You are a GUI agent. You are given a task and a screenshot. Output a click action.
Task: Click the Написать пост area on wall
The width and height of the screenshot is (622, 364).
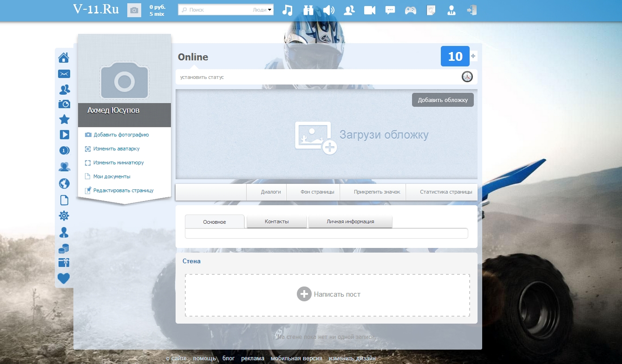(x=327, y=294)
